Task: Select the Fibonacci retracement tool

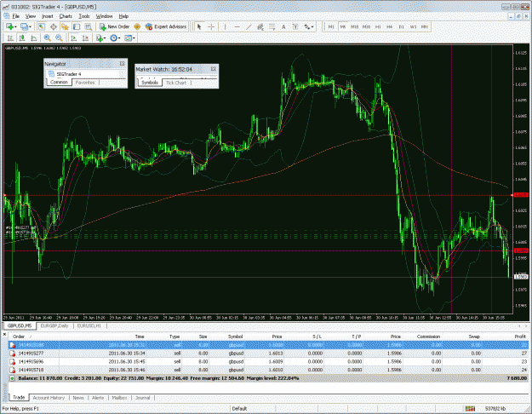Action: [272, 26]
